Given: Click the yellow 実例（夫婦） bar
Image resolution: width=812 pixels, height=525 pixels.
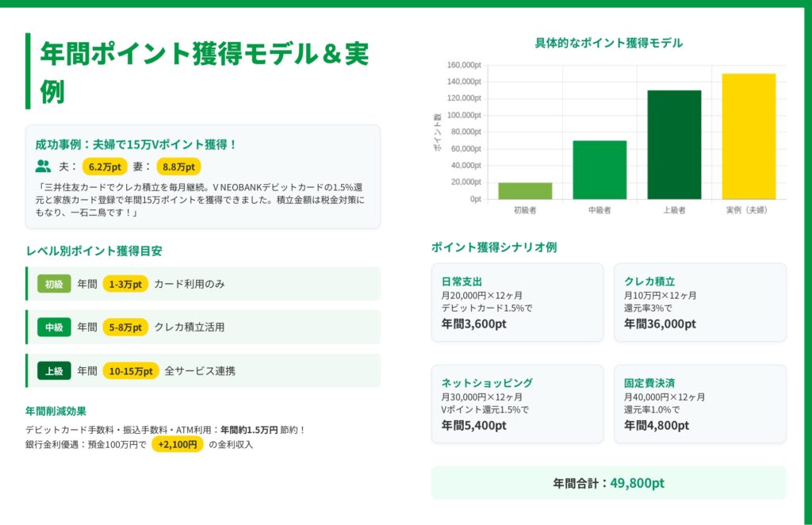Looking at the screenshot, I should (x=748, y=136).
